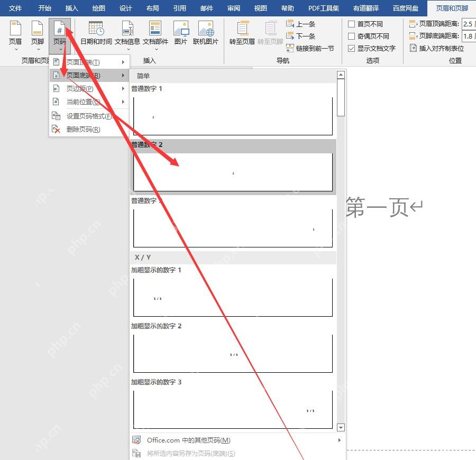Select 普通数字 1 page number style

click(233, 111)
